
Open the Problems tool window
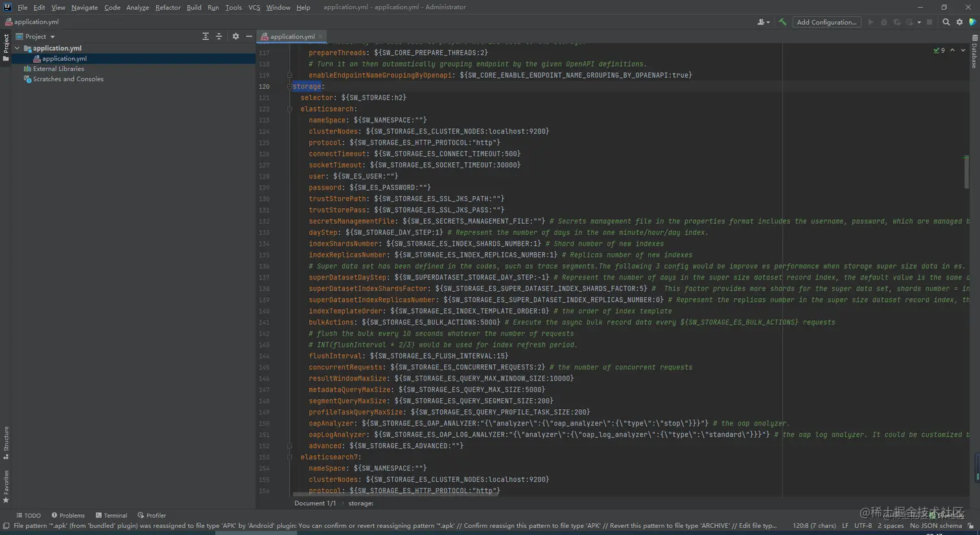(x=68, y=516)
